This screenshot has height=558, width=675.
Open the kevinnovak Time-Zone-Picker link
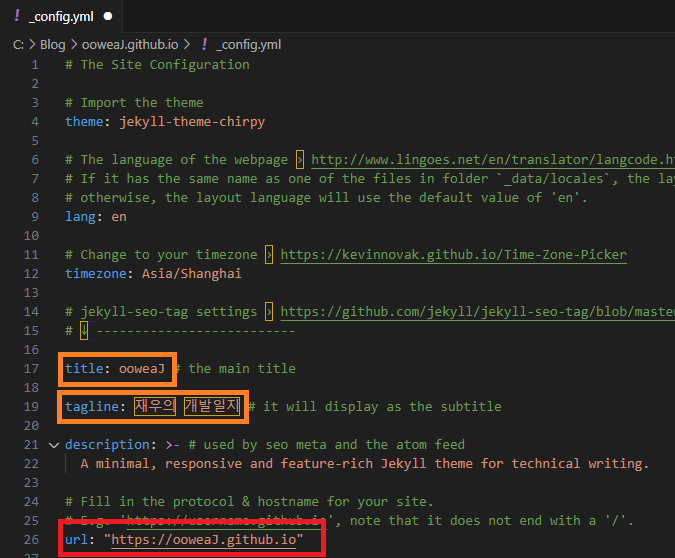click(x=453, y=254)
